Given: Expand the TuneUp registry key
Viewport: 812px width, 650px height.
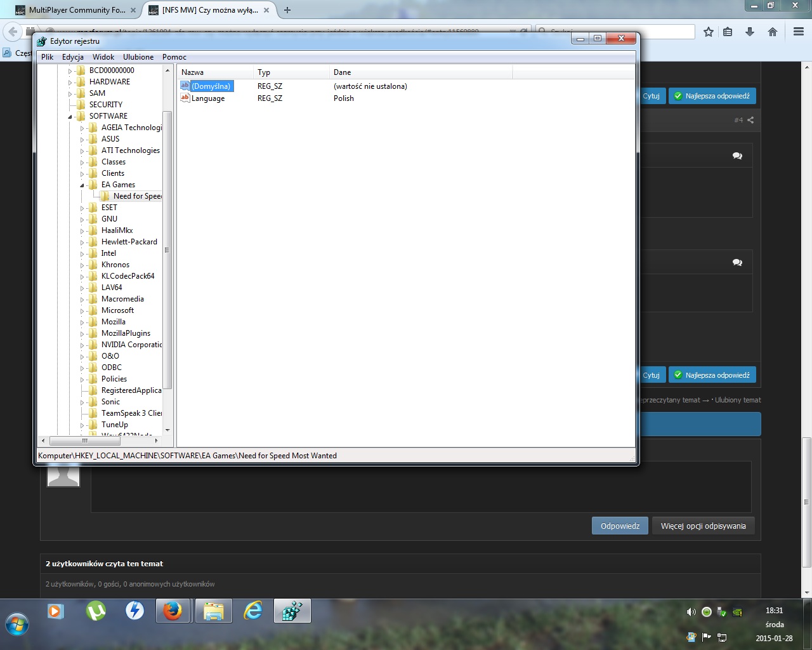Looking at the screenshot, I should click(x=82, y=425).
